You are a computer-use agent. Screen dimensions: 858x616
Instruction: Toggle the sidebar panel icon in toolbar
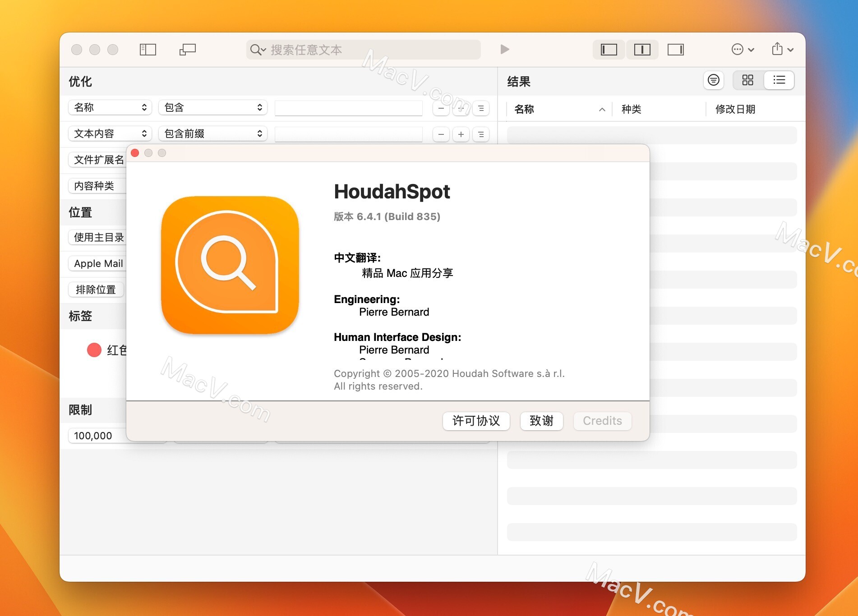(x=148, y=50)
